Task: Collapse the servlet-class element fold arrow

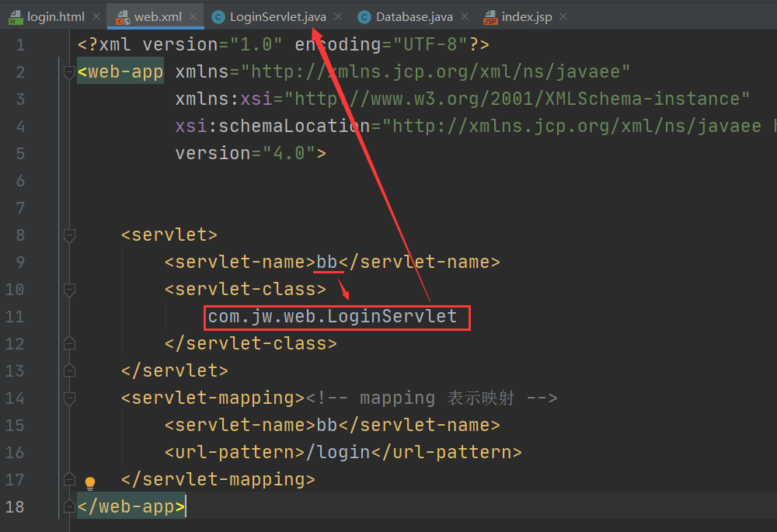Action: click(x=68, y=289)
